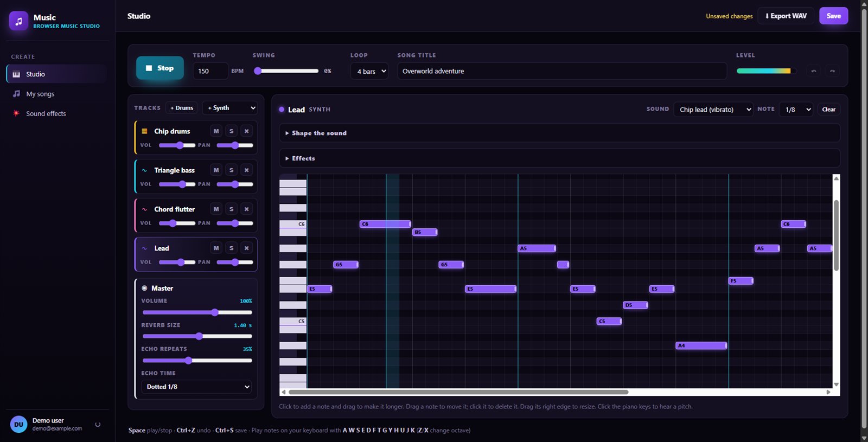Mute the Lead track

point(216,248)
